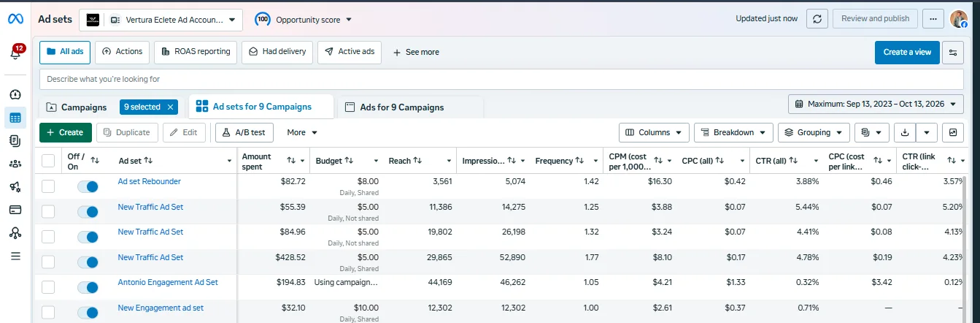Check the box for New Engagement ad set
This screenshot has width=980, height=323.
pyautogui.click(x=48, y=313)
